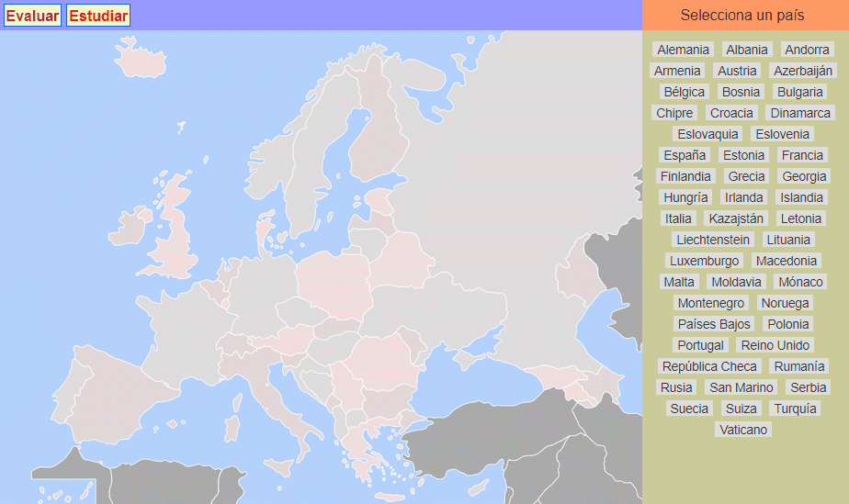Click the Rumanía label

point(798,365)
